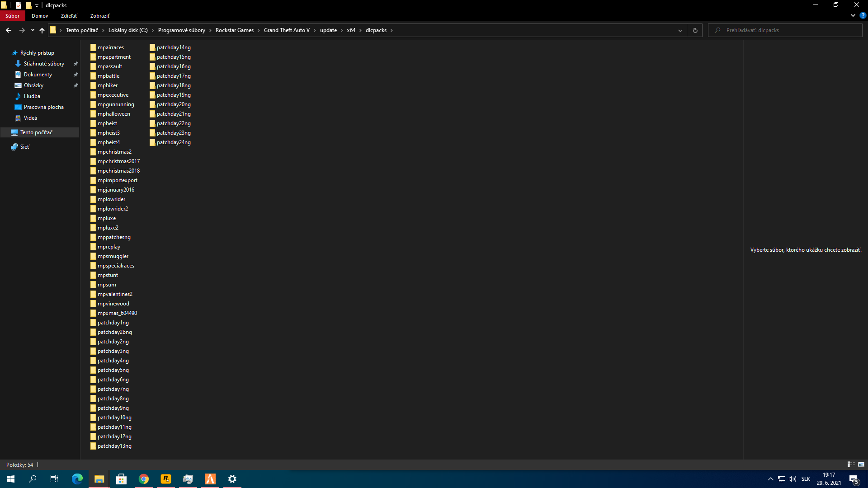
Task: Open the Súbor menu
Action: click(x=12, y=15)
